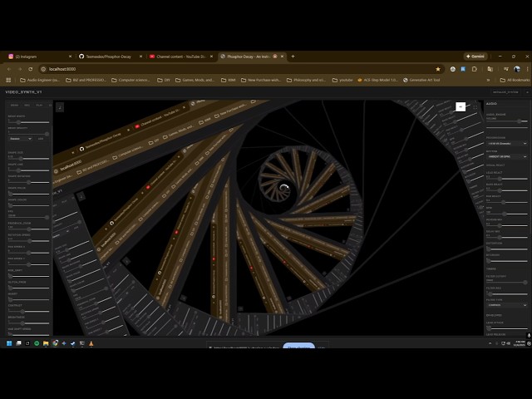
Task: Bookmark this page with the star icon
Action: click(438, 69)
